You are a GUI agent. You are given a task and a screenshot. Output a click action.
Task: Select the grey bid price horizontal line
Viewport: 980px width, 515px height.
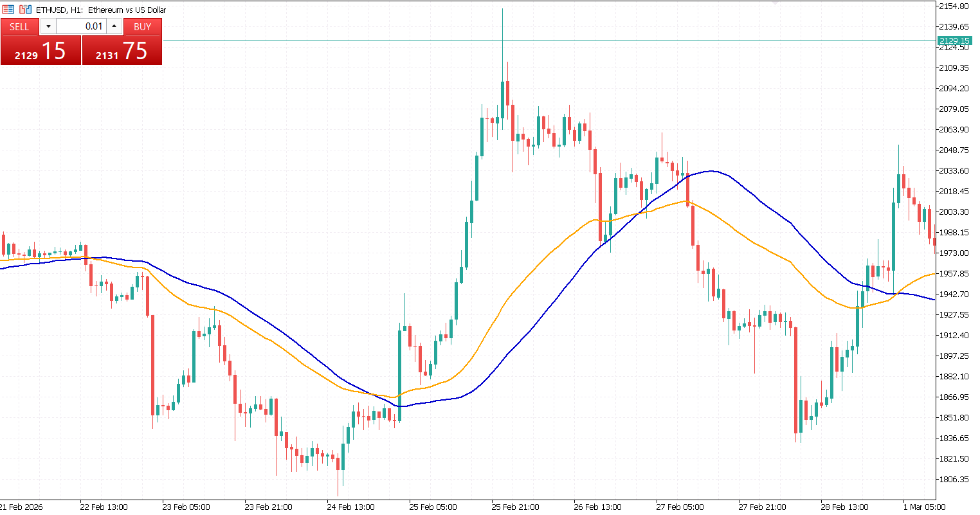547,41
